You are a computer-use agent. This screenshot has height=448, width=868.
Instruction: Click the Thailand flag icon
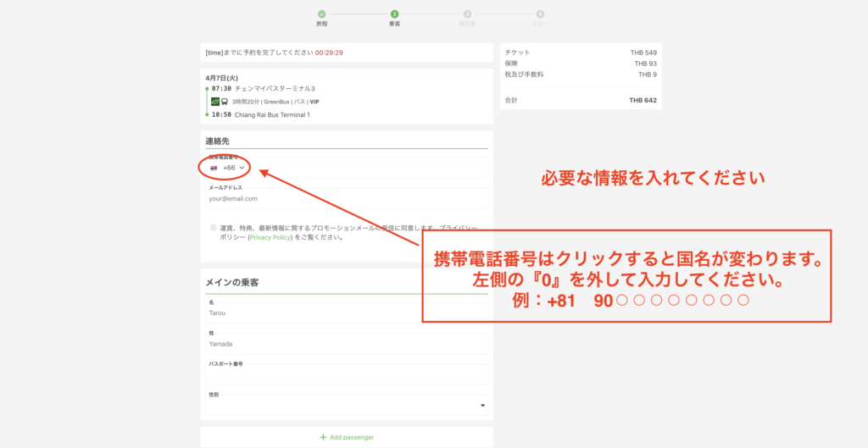tap(214, 169)
